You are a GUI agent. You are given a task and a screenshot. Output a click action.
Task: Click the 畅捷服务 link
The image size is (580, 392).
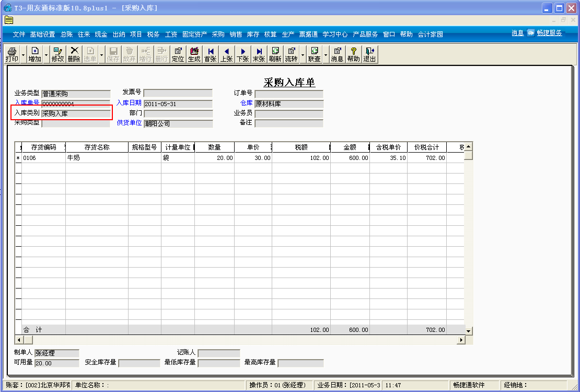549,33
